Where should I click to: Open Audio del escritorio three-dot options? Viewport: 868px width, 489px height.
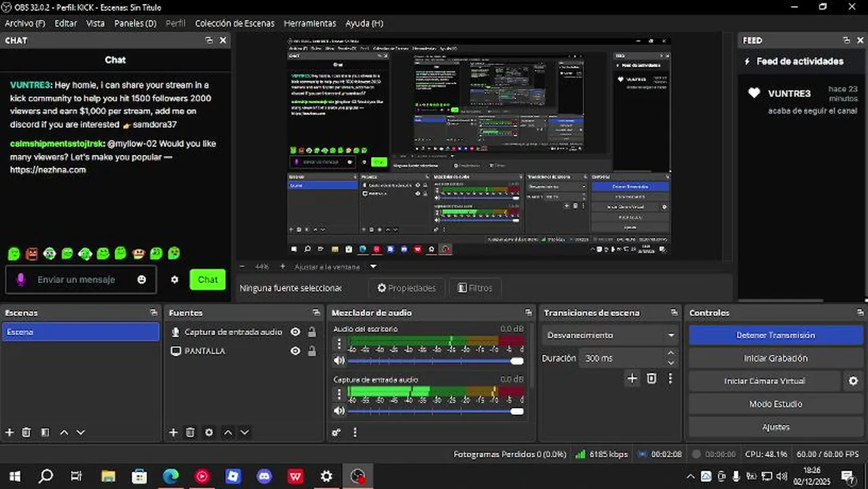pyautogui.click(x=339, y=344)
